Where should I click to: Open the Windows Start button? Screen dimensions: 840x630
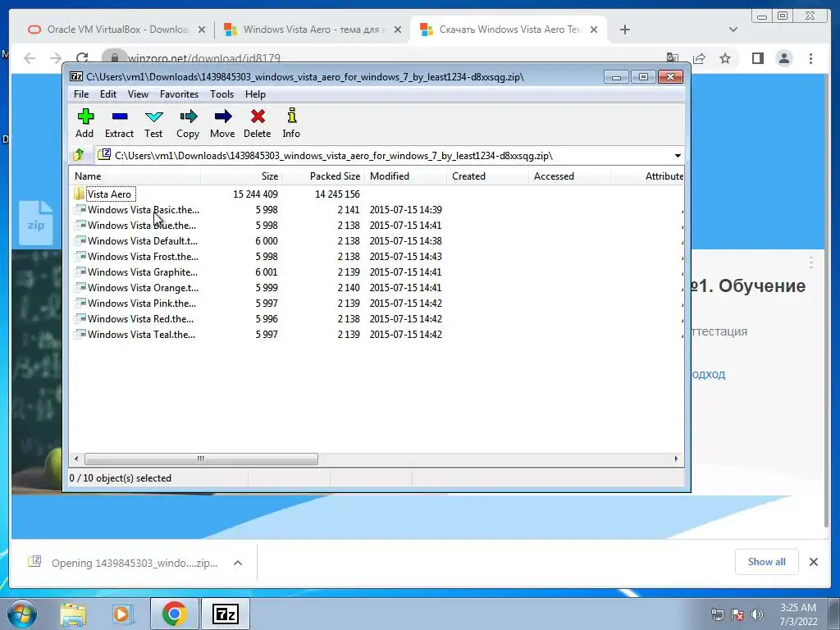(21, 614)
